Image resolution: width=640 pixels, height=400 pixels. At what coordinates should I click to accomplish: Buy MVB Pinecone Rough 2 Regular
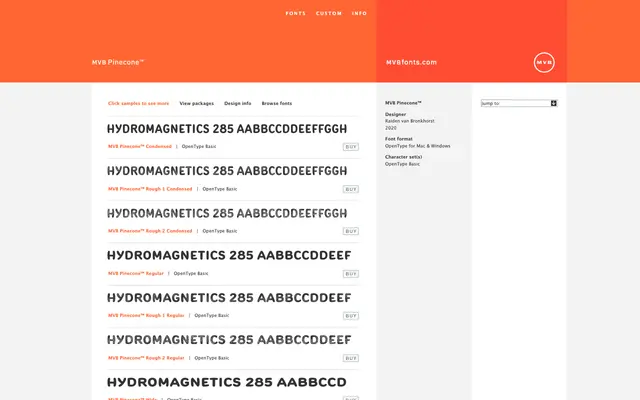[351, 358]
